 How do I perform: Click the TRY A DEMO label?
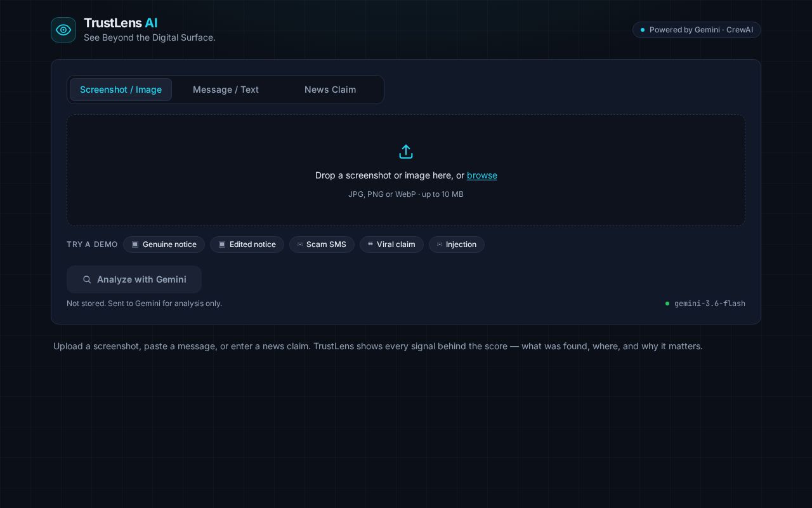point(92,244)
